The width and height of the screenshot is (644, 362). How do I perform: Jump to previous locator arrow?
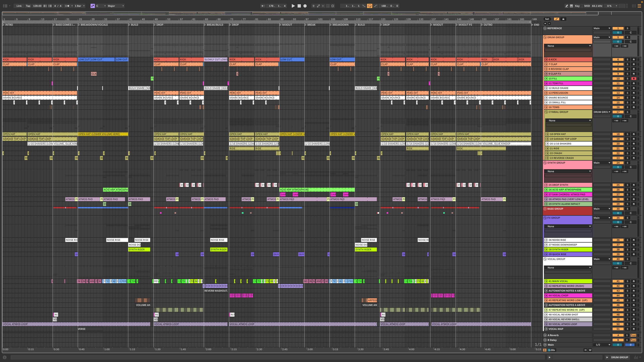click(x=545, y=23)
